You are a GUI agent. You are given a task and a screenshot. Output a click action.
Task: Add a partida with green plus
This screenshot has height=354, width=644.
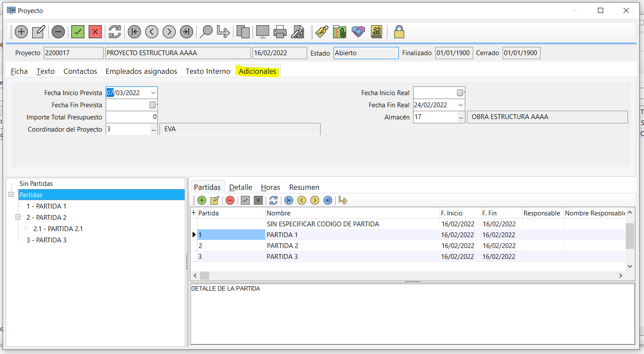202,200
